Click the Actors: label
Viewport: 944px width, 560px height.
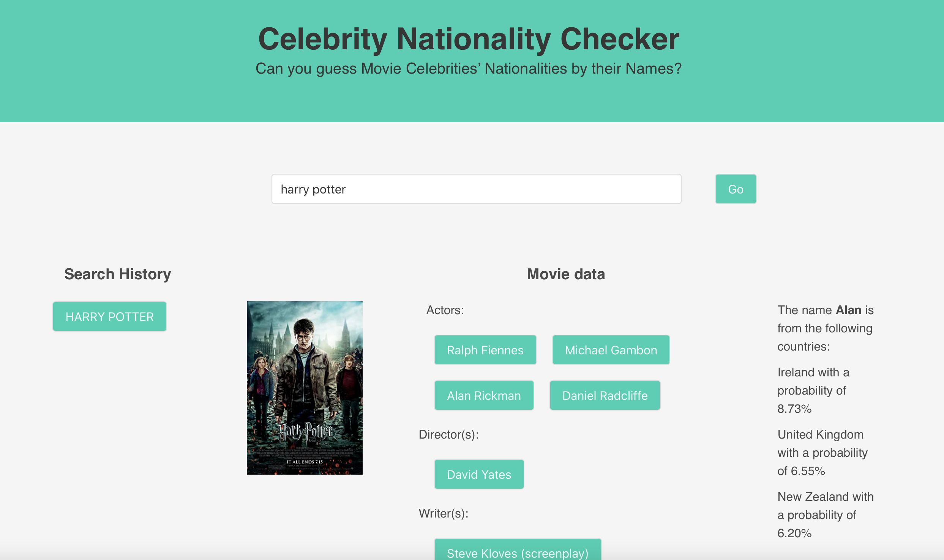coord(445,310)
